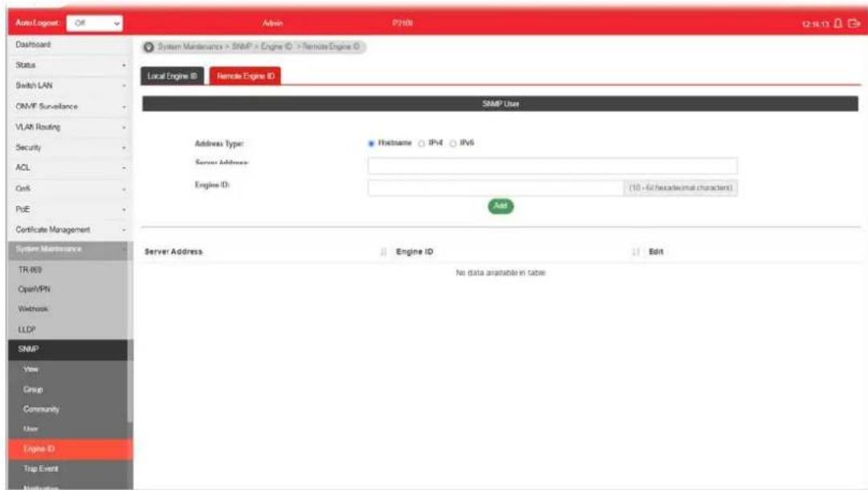Expand the QoS menu
The height and width of the screenshot is (490, 868).
(x=70, y=189)
